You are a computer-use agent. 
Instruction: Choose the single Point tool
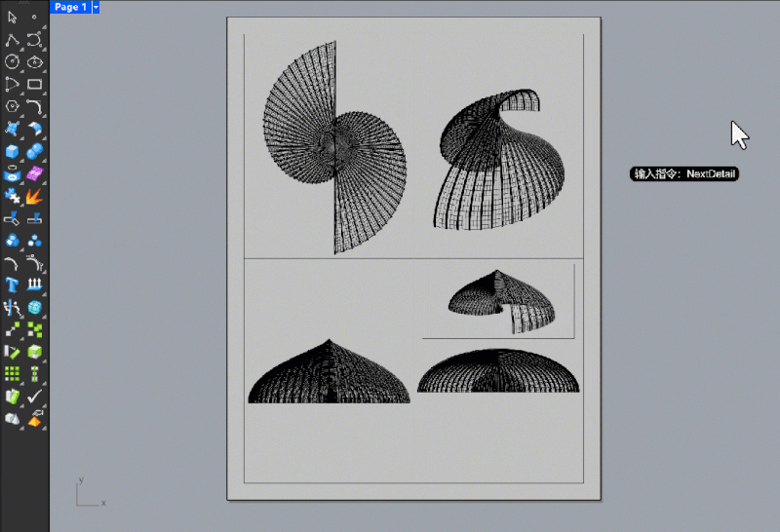35,18
